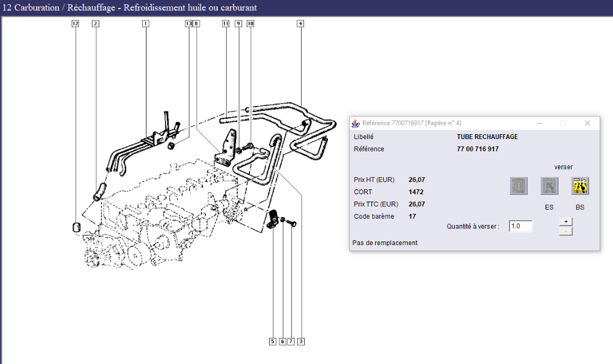Viewport: 613px width, 364px height.
Task: Click the yellow BS basket icon
Action: point(580,186)
